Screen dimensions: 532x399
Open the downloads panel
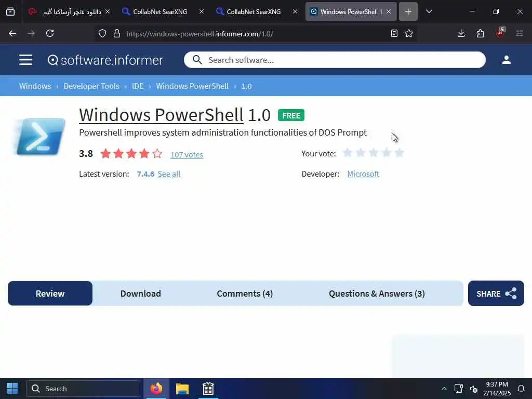461,34
